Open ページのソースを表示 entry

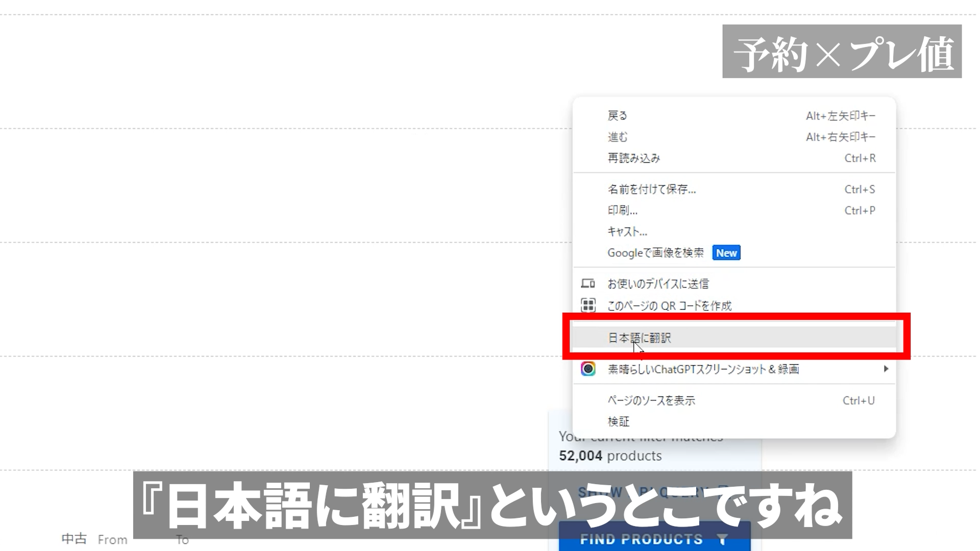coord(651,401)
